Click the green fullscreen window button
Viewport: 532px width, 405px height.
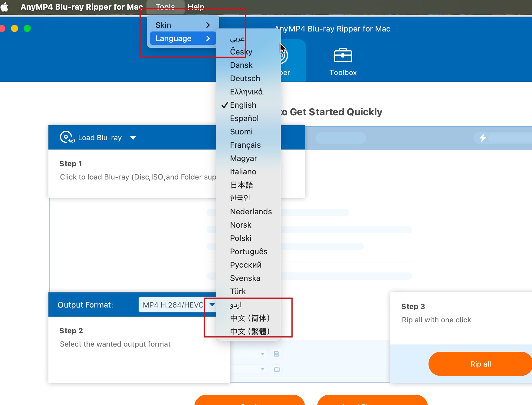point(27,28)
